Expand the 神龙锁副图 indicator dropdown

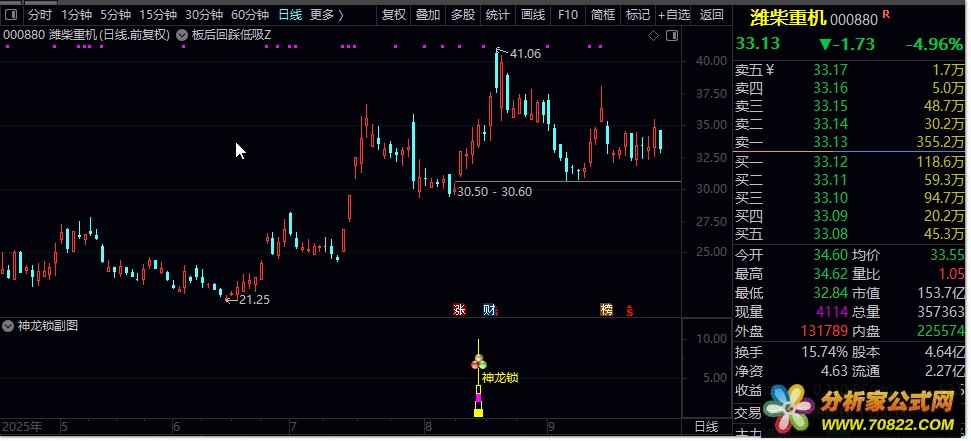[7, 326]
